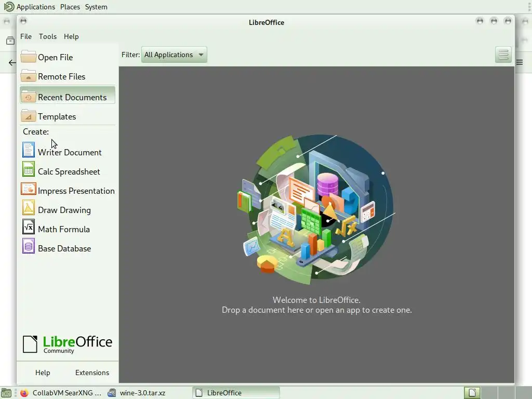Click the Base Database icon
This screenshot has width=532, height=399.
[29, 246]
